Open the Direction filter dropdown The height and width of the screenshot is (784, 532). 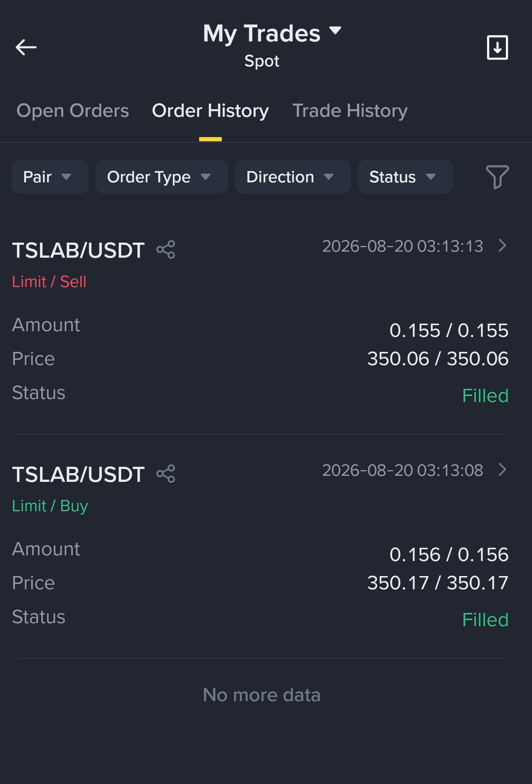[293, 177]
